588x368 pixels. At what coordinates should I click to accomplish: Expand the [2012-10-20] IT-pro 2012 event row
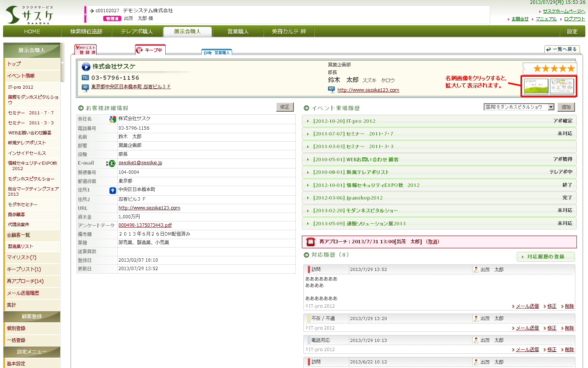coord(344,121)
